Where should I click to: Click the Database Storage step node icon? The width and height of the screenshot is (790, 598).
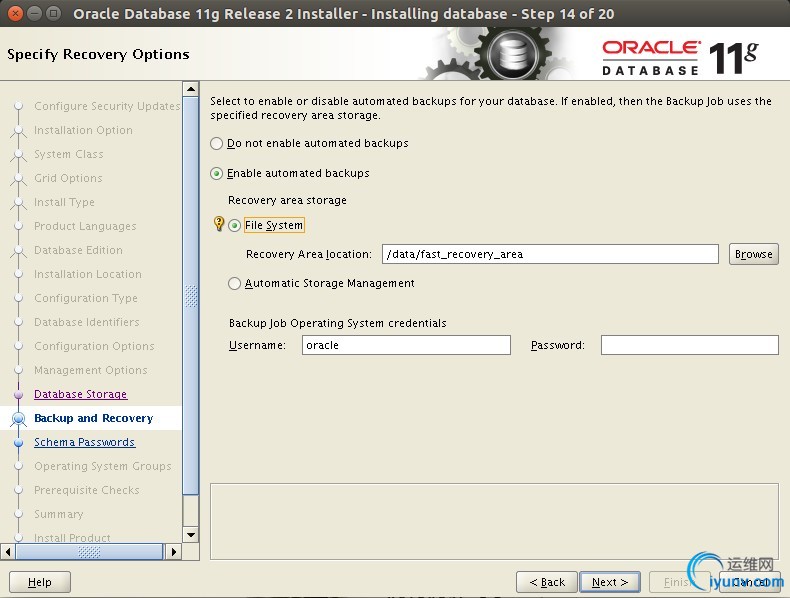coord(19,394)
